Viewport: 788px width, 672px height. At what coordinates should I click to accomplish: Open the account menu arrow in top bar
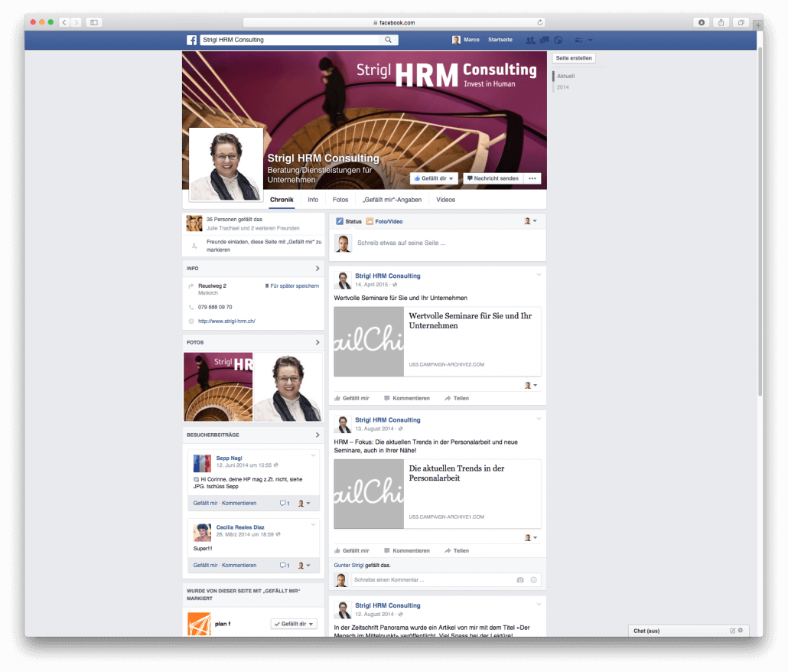point(591,41)
